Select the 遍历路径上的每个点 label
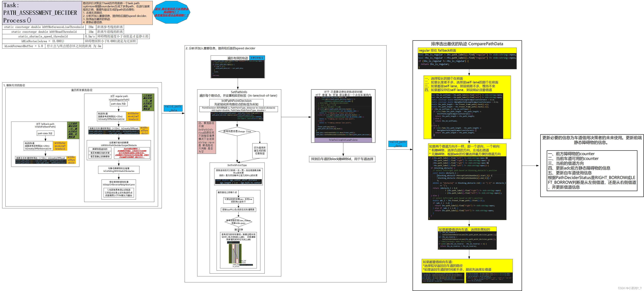644x291 pixels. (227, 192)
